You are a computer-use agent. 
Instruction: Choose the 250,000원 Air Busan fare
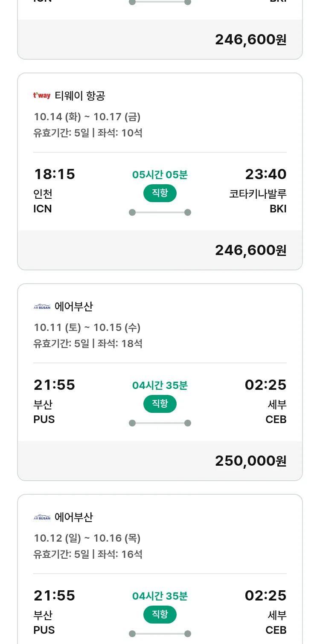[x=250, y=461]
